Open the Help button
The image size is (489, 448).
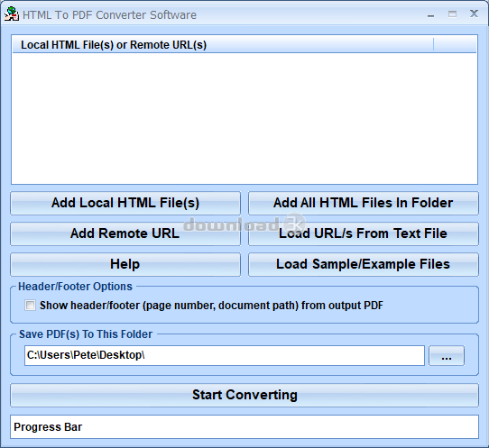point(125,264)
